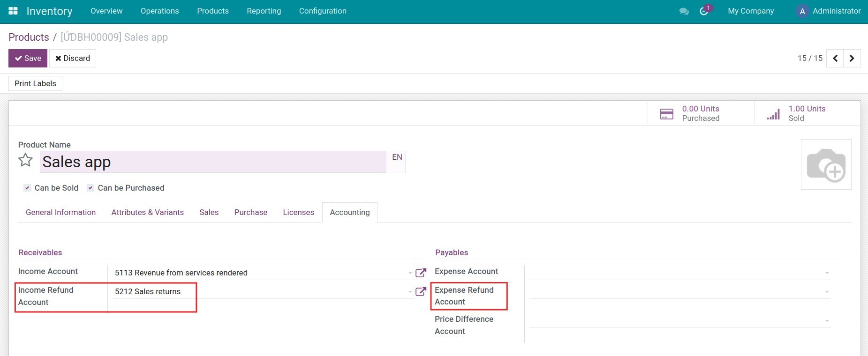The height and width of the screenshot is (356, 868).
Task: Open external link for Income Account
Action: pos(421,273)
